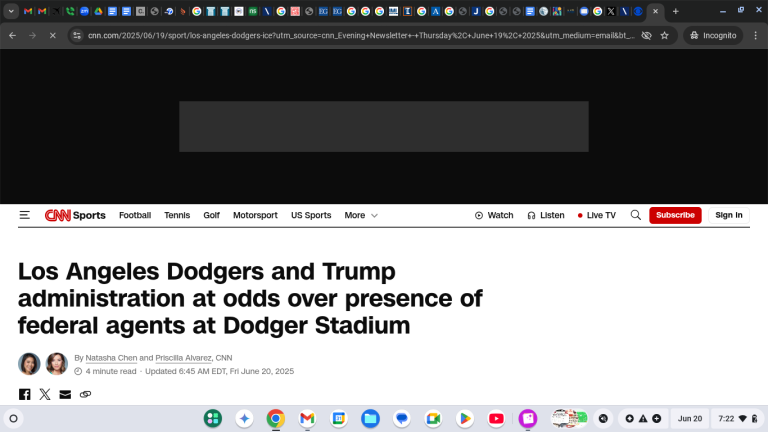Open the green app grid shelf icon
Image resolution: width=768 pixels, height=432 pixels.
(x=213, y=419)
